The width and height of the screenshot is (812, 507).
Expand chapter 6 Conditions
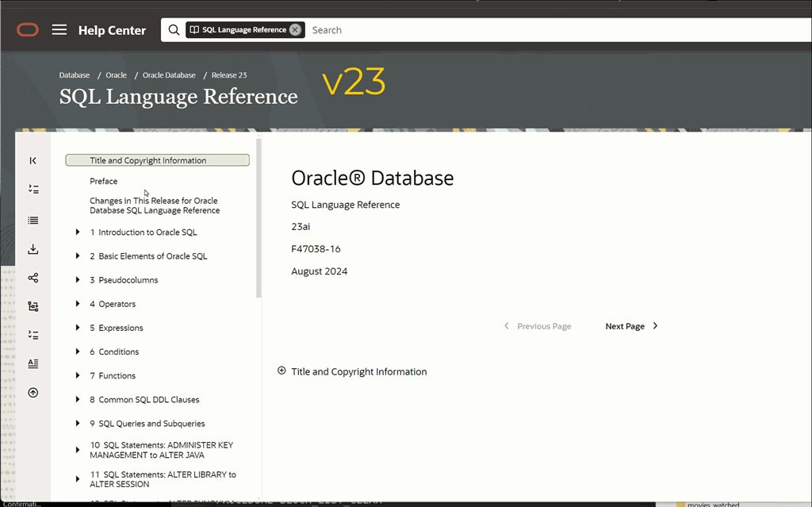pyautogui.click(x=78, y=351)
